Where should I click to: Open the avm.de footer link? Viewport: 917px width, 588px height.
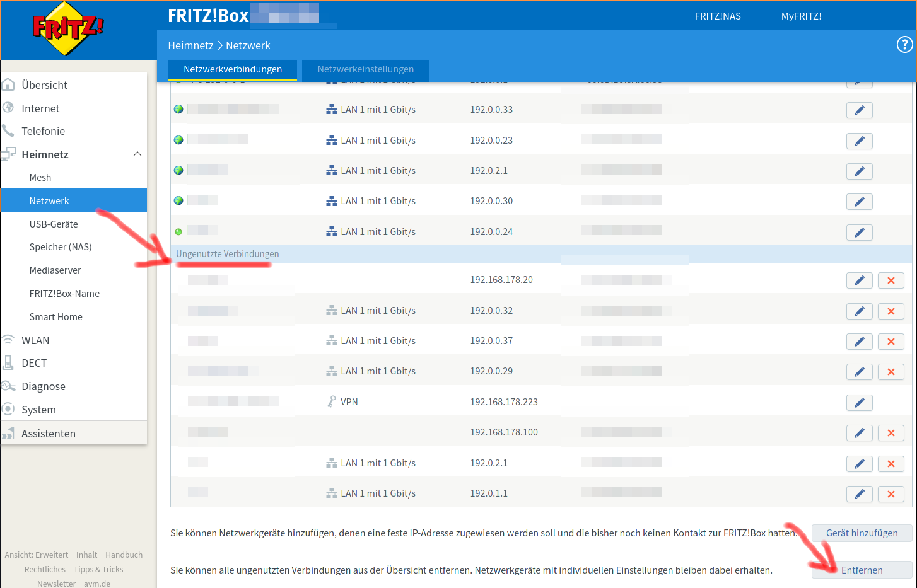[97, 584]
